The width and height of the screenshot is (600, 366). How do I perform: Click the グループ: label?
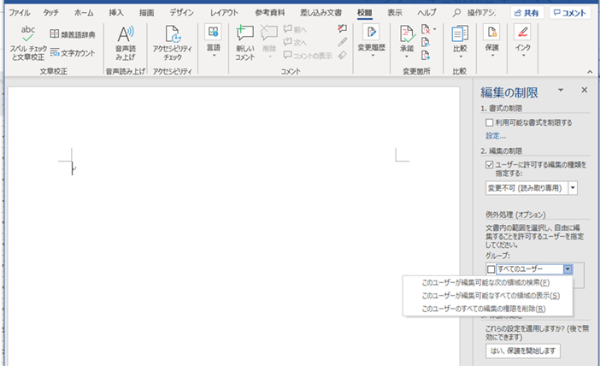(498, 255)
